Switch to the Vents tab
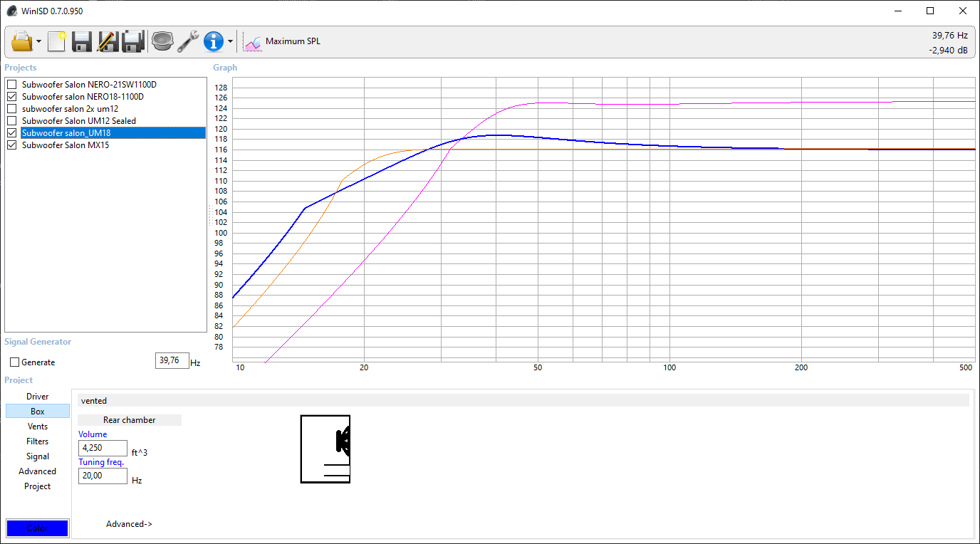The image size is (980, 544). pos(38,427)
